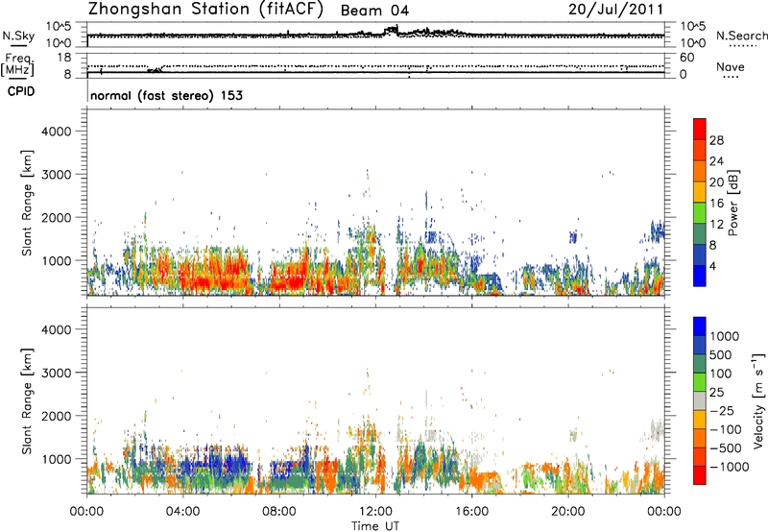Screen dimensions: 768x532
Task: Click the "-1000" velocity colorbar tick
Action: pos(730,467)
